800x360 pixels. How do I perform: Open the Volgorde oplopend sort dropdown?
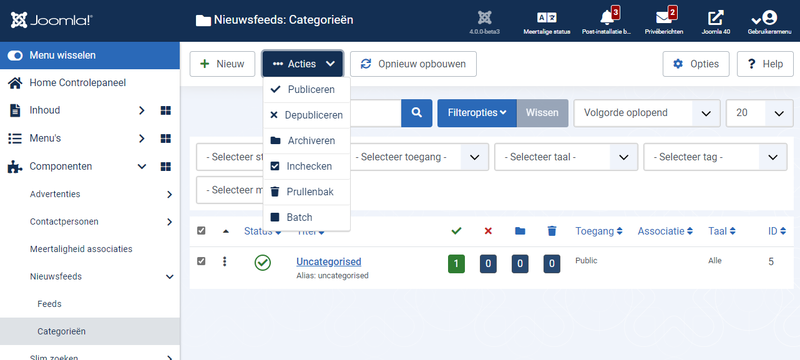pyautogui.click(x=647, y=113)
